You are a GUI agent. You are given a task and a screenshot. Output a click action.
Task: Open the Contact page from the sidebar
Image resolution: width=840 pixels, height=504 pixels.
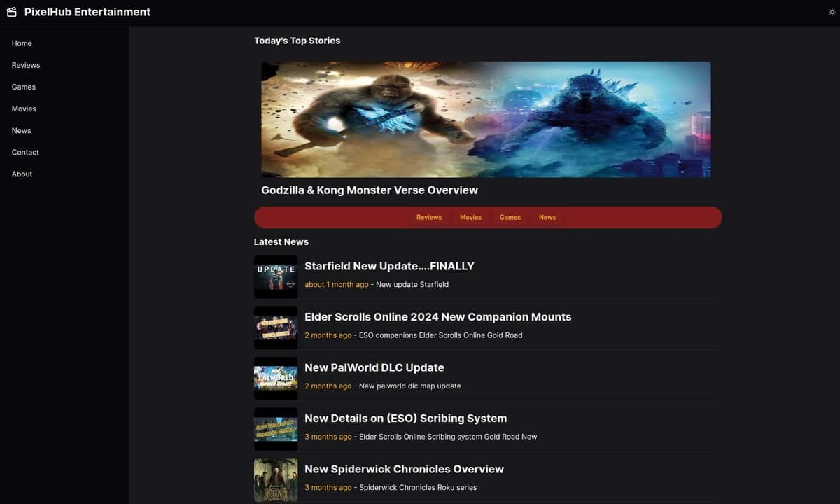click(x=25, y=152)
